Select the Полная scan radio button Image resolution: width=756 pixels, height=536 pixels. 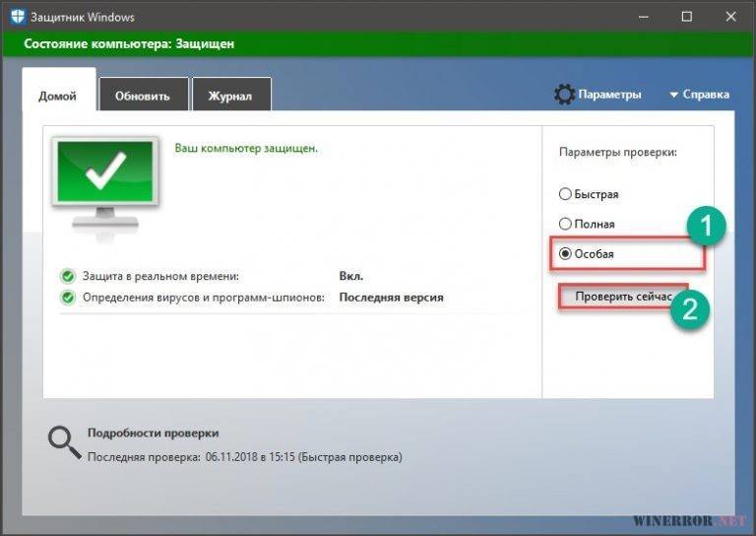click(565, 224)
